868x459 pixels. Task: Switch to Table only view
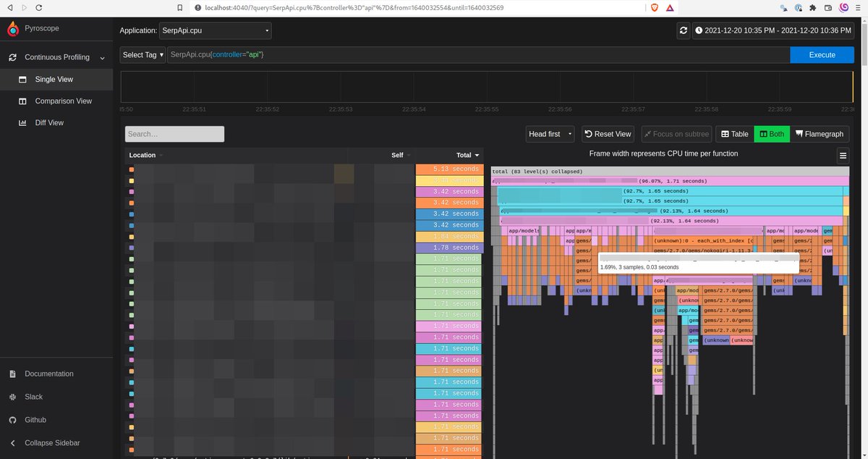click(x=734, y=134)
